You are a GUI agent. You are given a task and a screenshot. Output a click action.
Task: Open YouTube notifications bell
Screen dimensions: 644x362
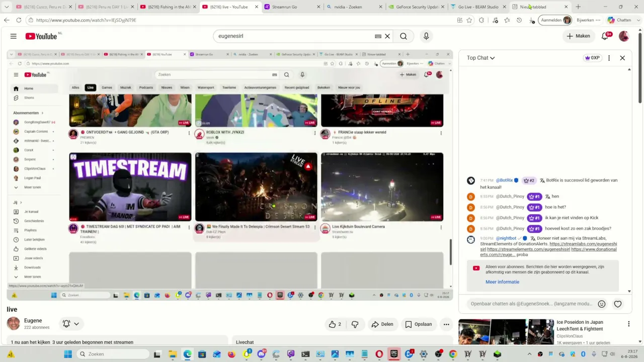[606, 36]
